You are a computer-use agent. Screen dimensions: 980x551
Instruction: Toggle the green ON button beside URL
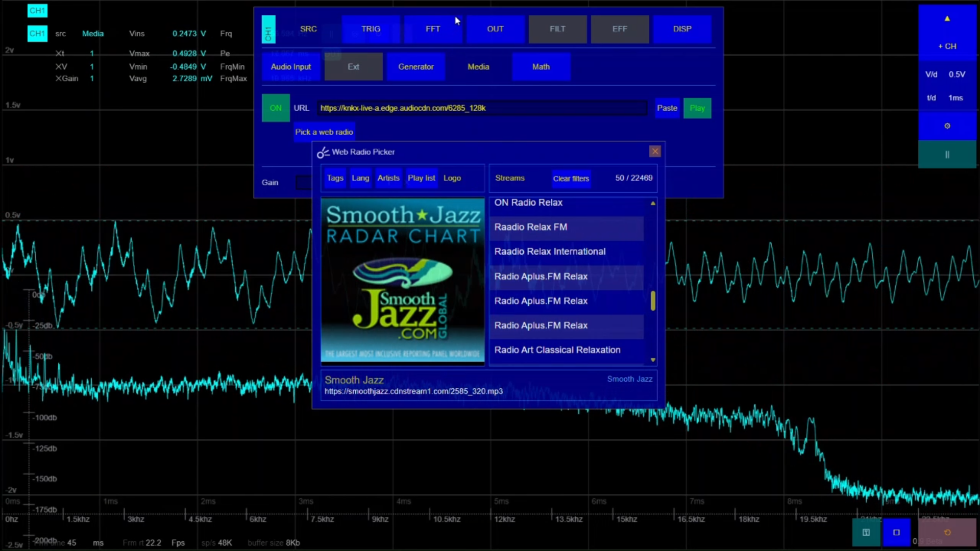click(x=276, y=108)
